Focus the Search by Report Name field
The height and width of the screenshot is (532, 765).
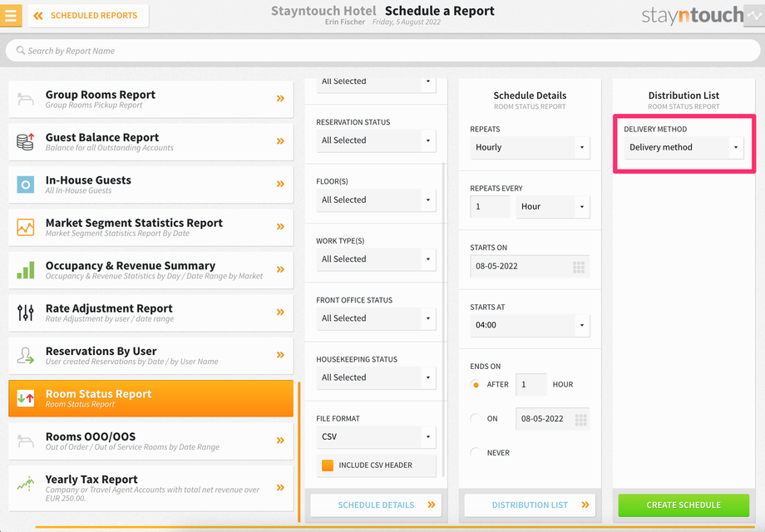(x=382, y=51)
